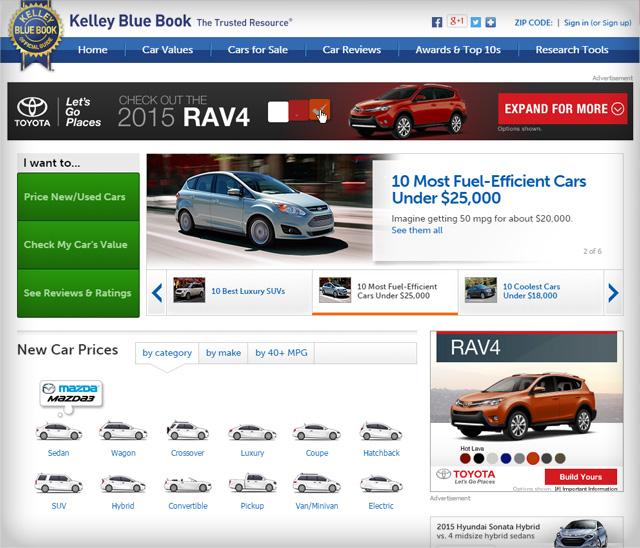Choose Hot Lava orange paint swatch
Image resolution: width=640 pixels, height=548 pixels.
coord(533,458)
